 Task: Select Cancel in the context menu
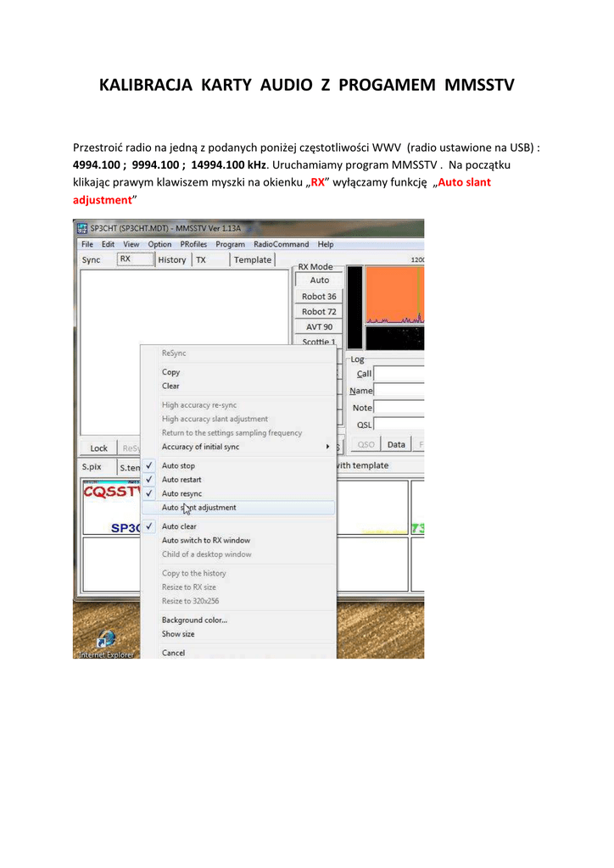[173, 653]
